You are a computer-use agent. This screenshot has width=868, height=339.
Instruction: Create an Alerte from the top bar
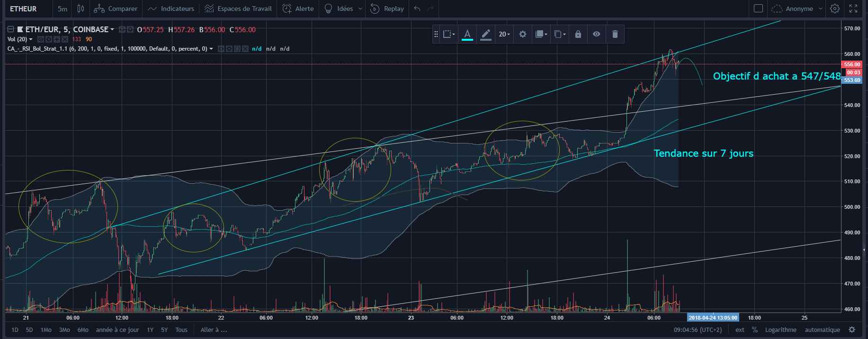[298, 9]
